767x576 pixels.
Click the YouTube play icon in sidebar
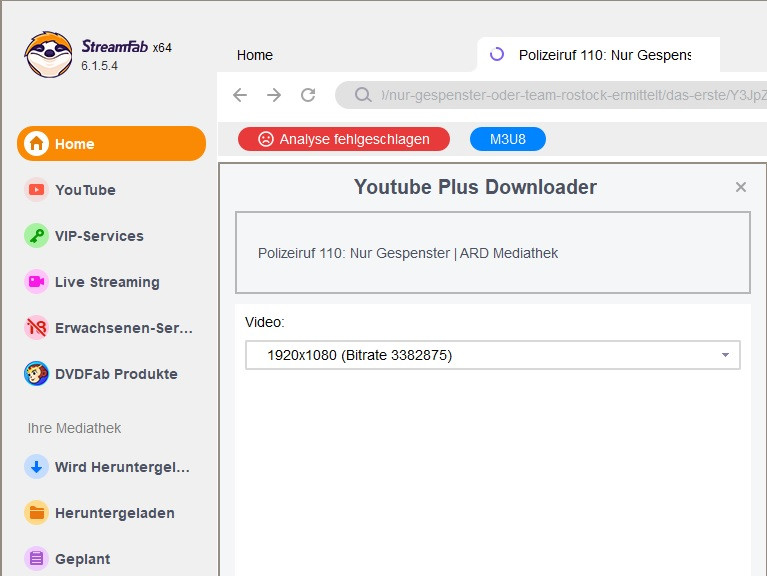coord(37,190)
